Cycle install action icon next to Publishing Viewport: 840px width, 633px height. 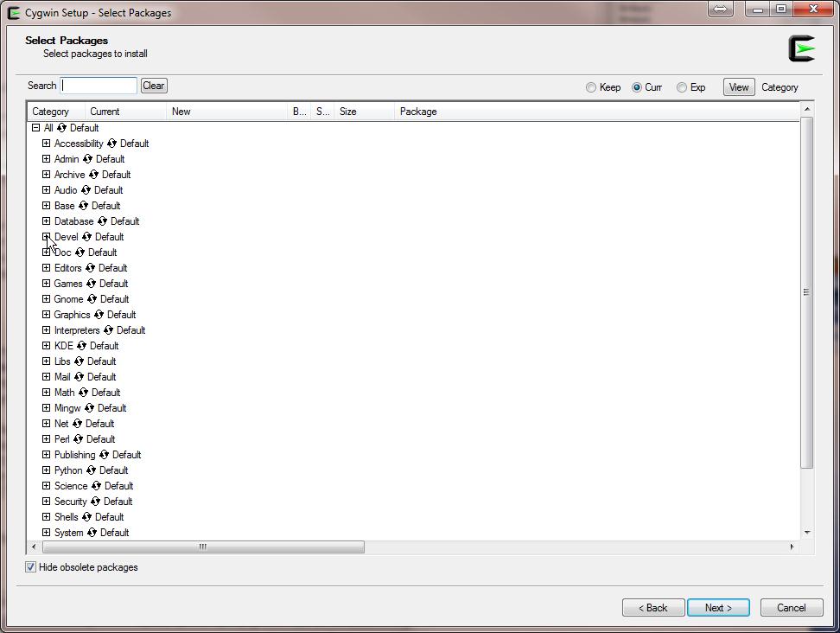coord(104,455)
